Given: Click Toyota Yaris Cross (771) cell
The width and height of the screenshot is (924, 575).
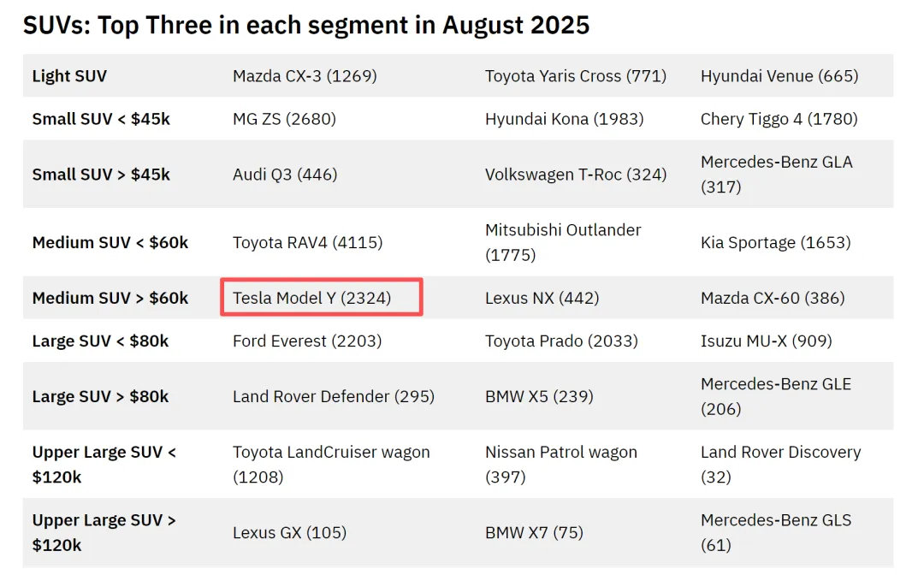Looking at the screenshot, I should [x=576, y=76].
